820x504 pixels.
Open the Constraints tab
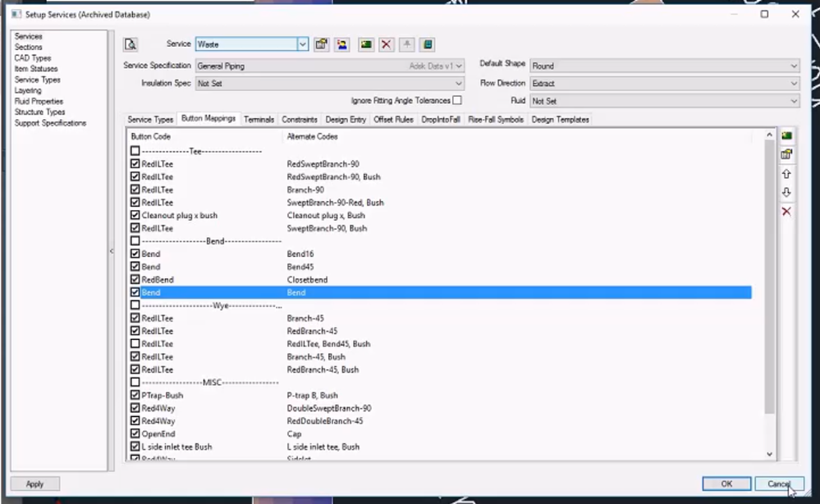pos(300,120)
